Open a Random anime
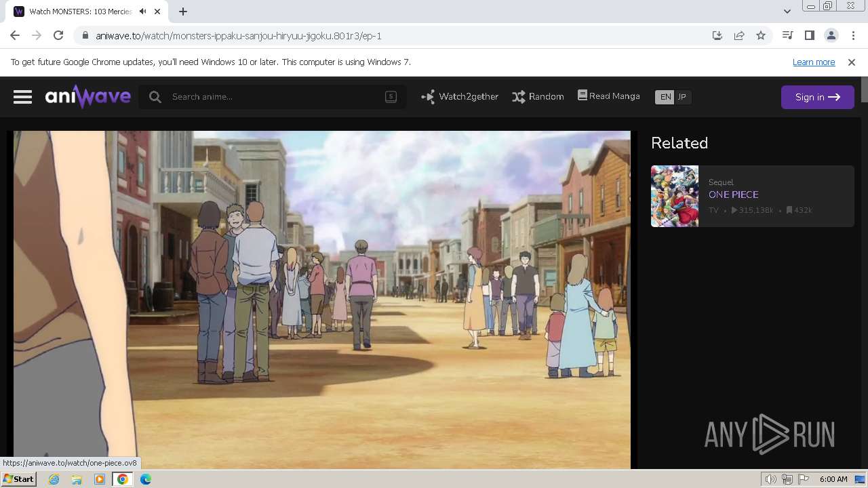This screenshot has height=488, width=868. (x=538, y=97)
